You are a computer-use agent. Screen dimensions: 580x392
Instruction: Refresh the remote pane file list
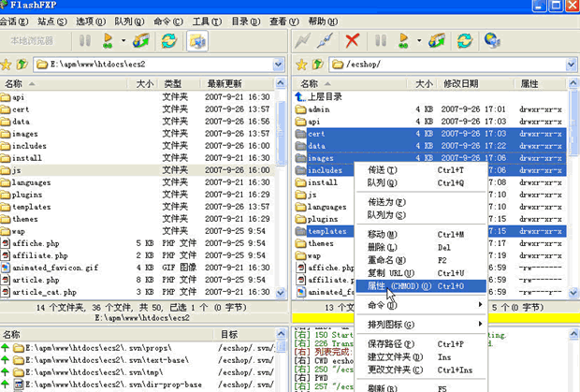tap(464, 40)
